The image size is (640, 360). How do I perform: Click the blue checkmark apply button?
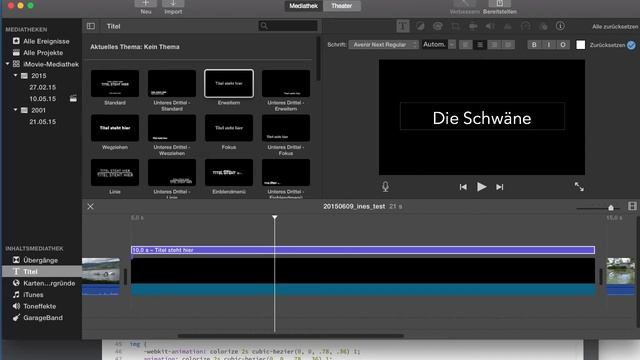[631, 45]
